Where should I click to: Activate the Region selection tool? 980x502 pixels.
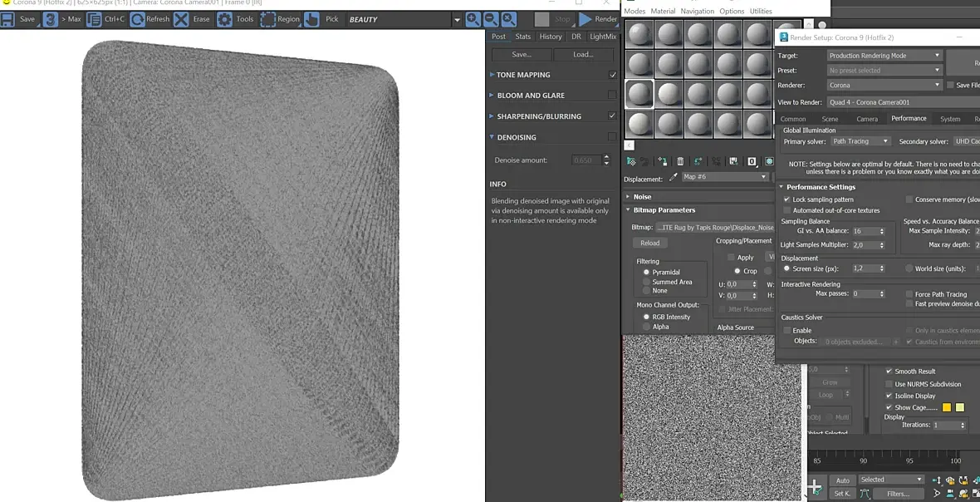click(268, 19)
